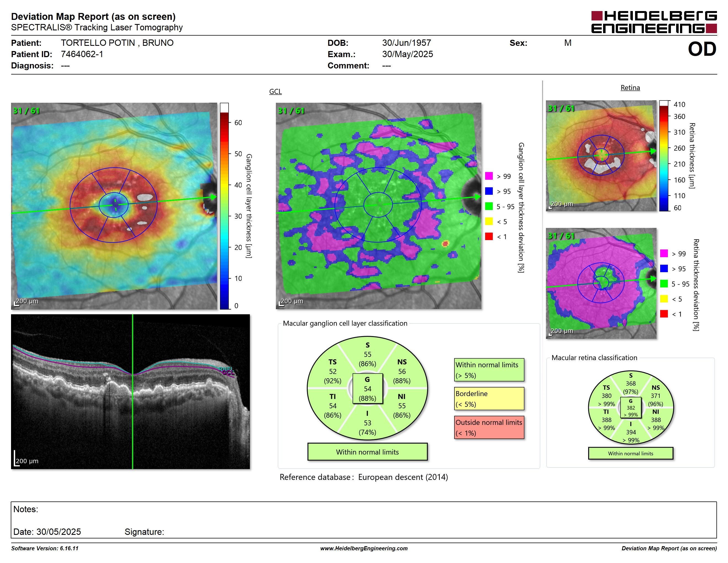
Task: Click the patient name TORTELLO POTIN , BRUNO
Action: pyautogui.click(x=117, y=43)
